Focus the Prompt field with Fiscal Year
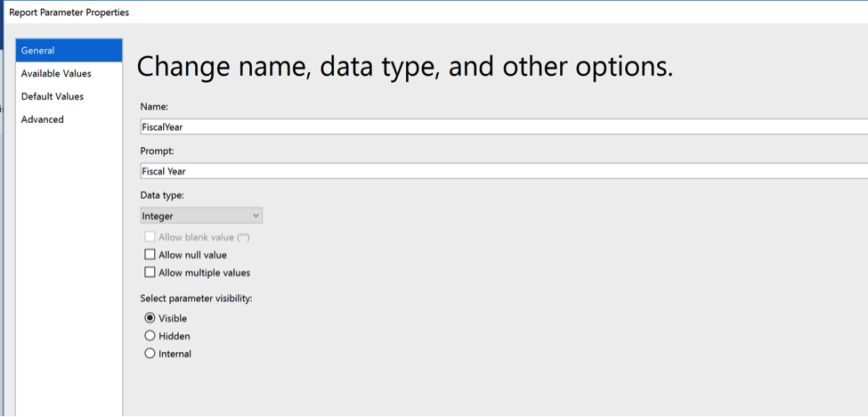 point(504,171)
